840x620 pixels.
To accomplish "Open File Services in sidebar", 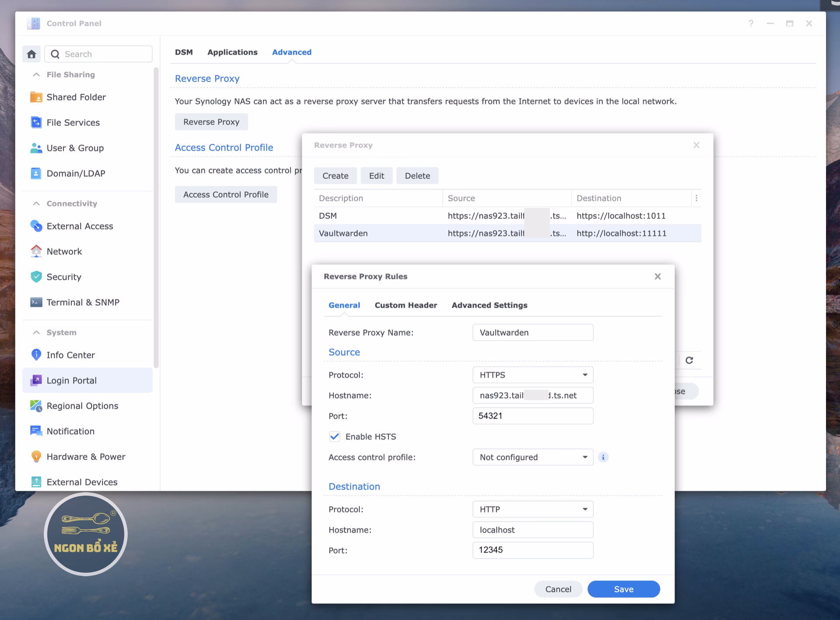I will click(87, 123).
